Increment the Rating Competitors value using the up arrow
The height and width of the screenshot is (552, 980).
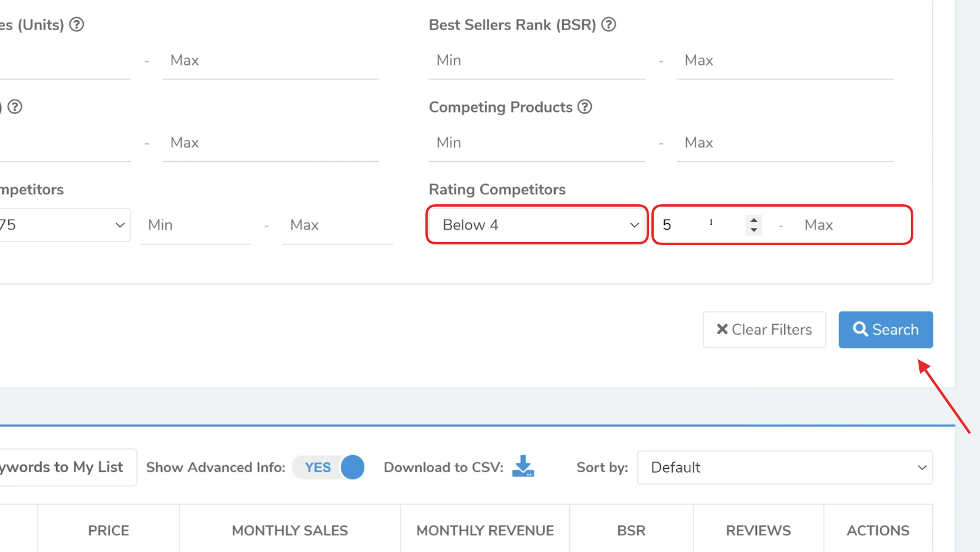(x=753, y=219)
